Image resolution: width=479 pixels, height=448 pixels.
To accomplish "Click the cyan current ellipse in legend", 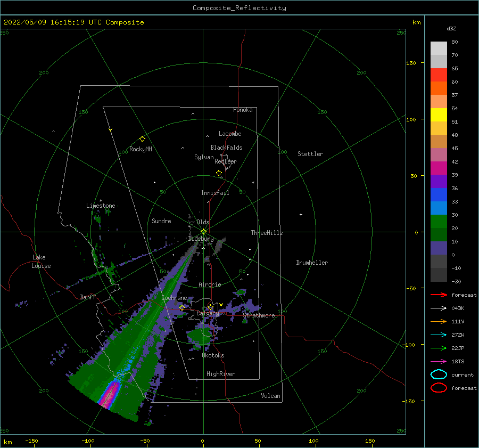I will click(439, 374).
